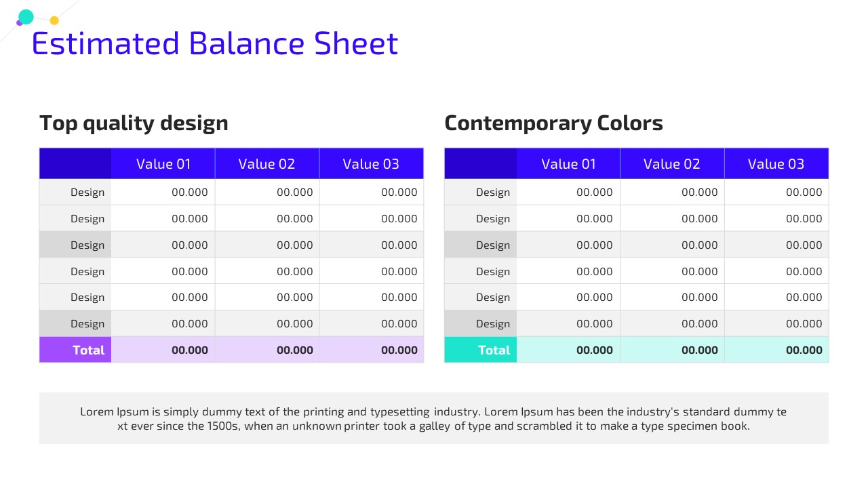
Task: Select Total value under Value 03, right table
Action: pos(776,350)
